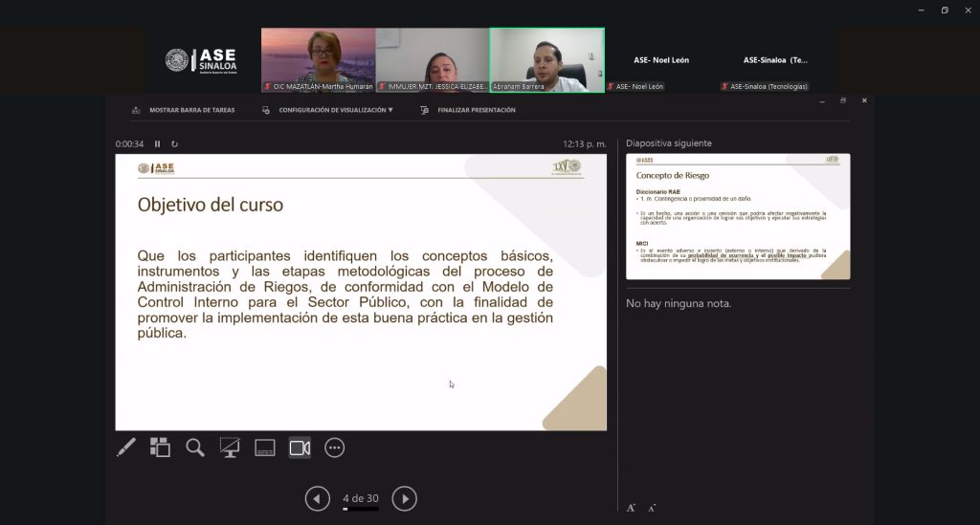Pause the presentation timer

[x=158, y=144]
